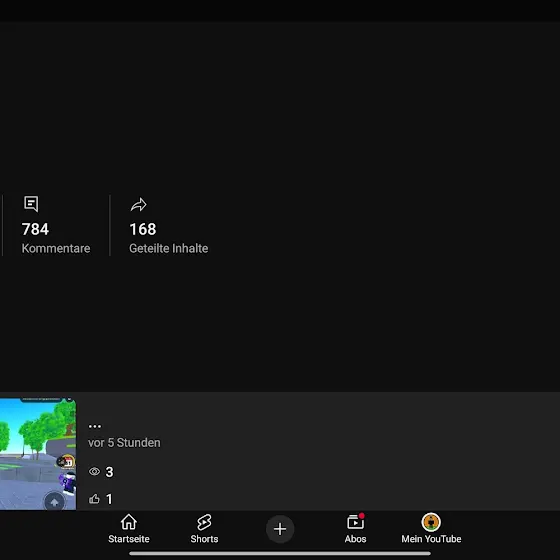Tap the bottom navigation gesture bar
Image resolution: width=560 pixels, height=560 pixels.
[x=280, y=553]
